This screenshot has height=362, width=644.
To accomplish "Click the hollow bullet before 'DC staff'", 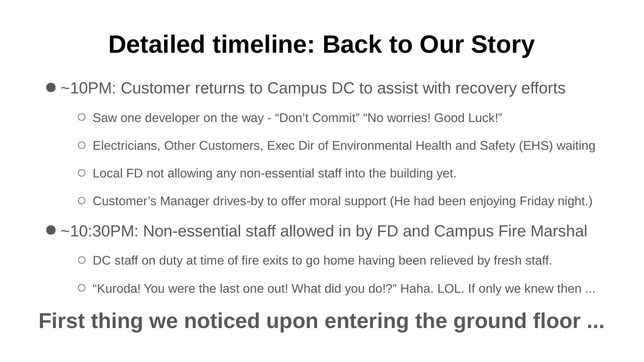I will [x=81, y=260].
